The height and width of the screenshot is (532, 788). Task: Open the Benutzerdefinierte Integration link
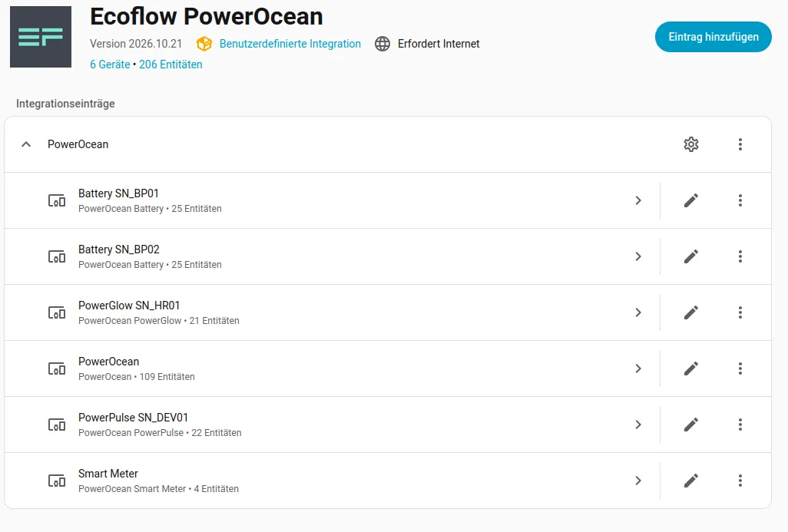[290, 44]
